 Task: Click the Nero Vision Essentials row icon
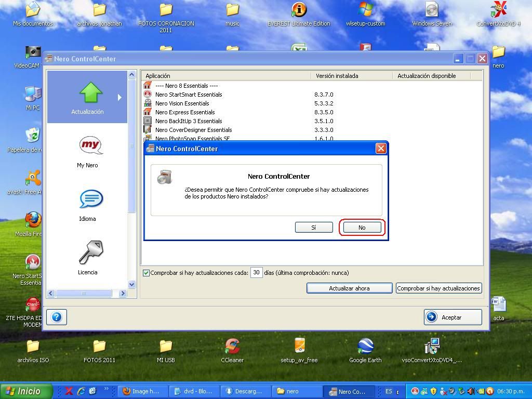(148, 103)
